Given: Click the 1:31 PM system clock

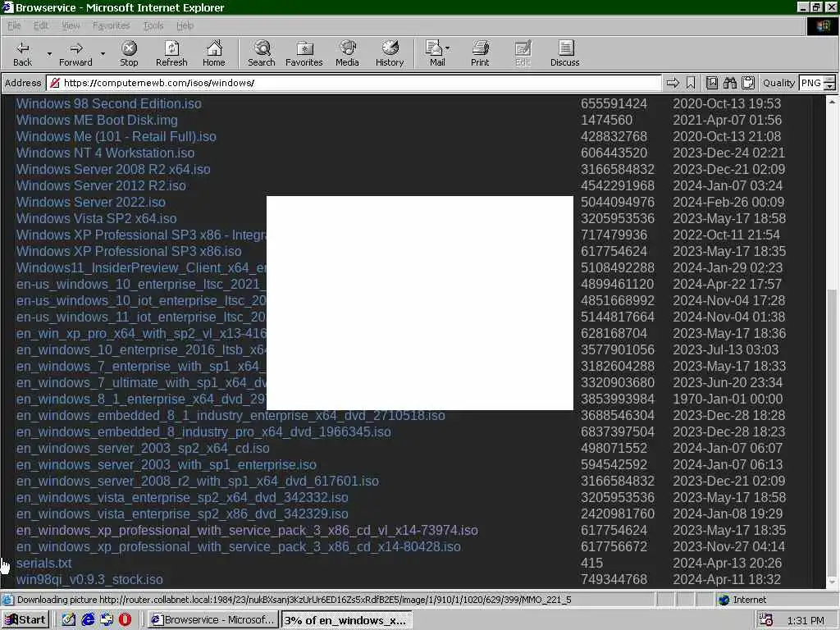Looking at the screenshot, I should click(806, 620).
